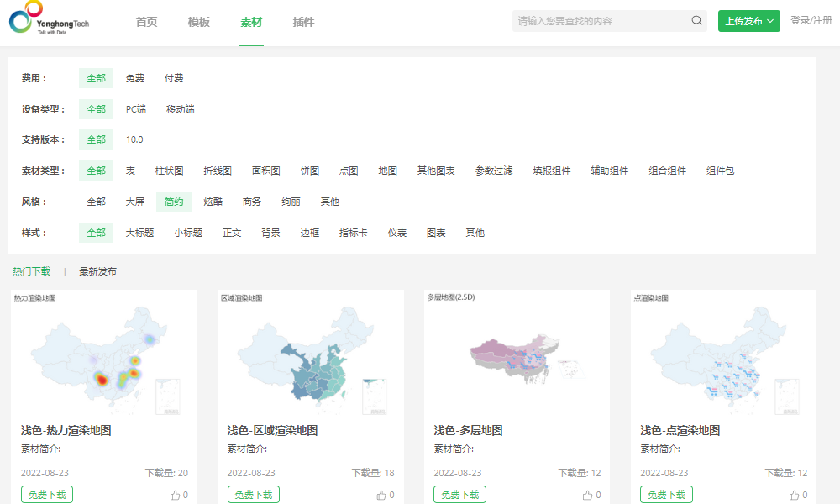
Task: Like the 浅色-区域渲染地图 material
Action: [x=383, y=494]
